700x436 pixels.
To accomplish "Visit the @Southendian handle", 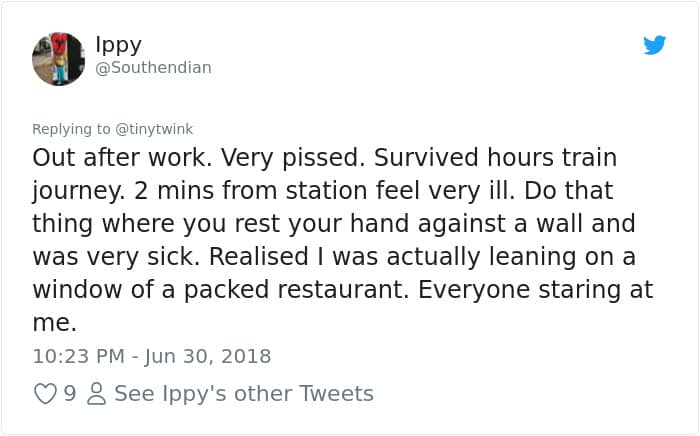I will coord(153,68).
